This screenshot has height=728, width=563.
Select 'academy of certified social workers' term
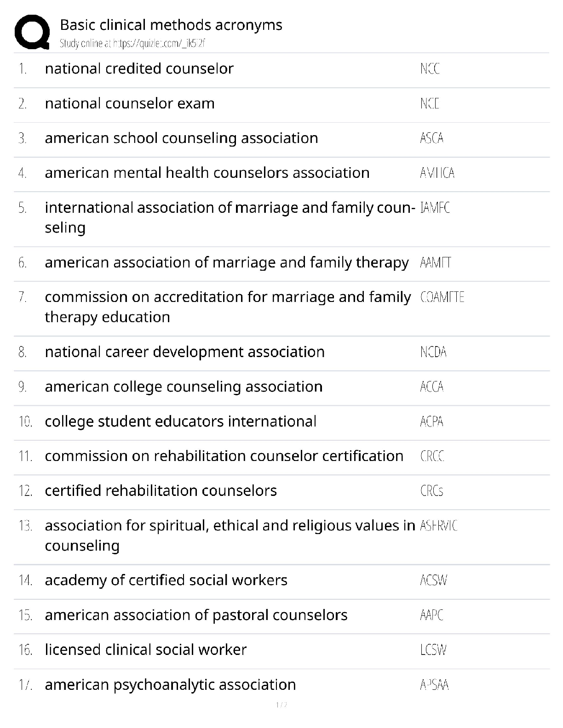coord(166,580)
